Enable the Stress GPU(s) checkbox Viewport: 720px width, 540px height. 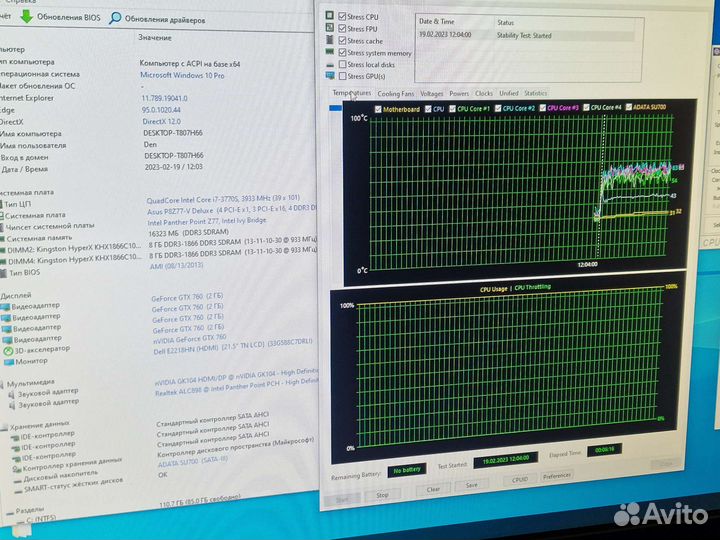343,76
